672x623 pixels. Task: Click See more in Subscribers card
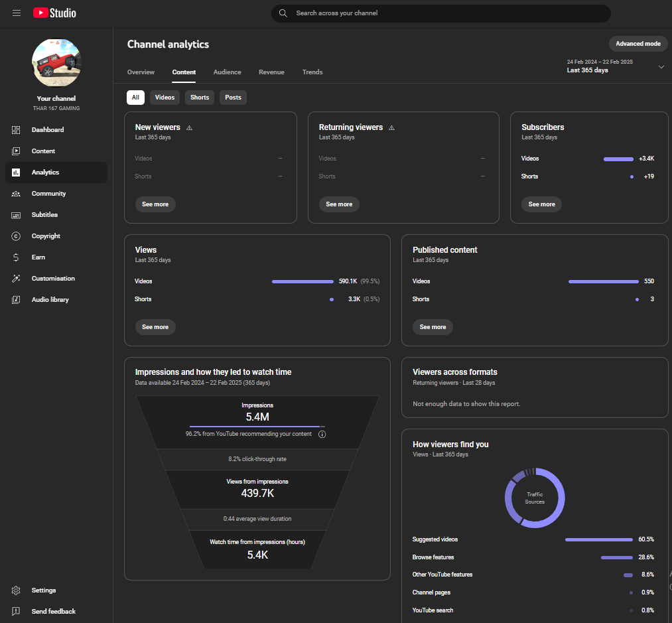(542, 204)
